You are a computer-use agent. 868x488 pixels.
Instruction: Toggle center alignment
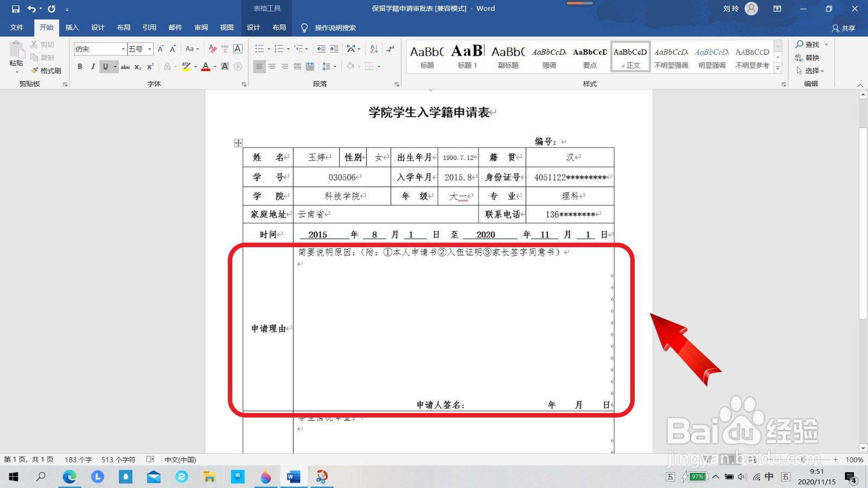point(272,67)
